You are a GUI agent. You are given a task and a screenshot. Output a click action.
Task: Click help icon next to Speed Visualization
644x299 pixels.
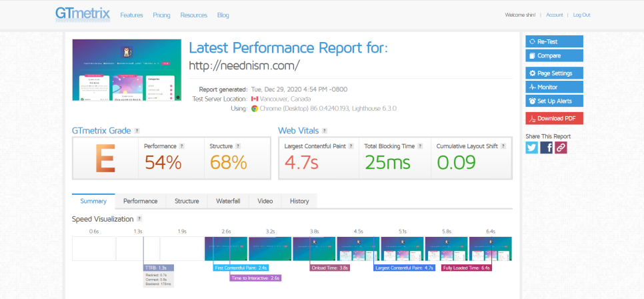click(139, 219)
